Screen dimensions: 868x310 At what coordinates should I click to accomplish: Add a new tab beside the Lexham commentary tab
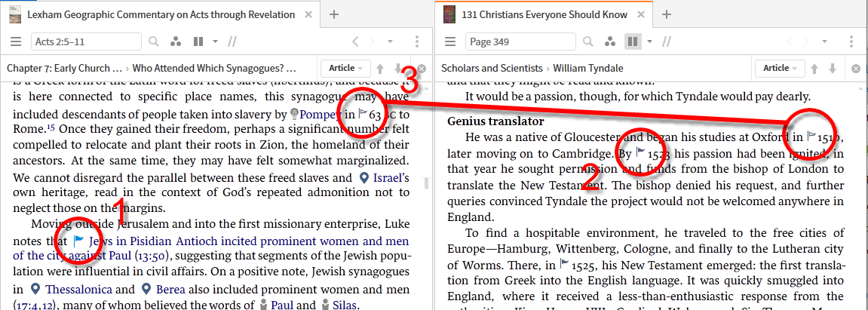click(x=334, y=14)
